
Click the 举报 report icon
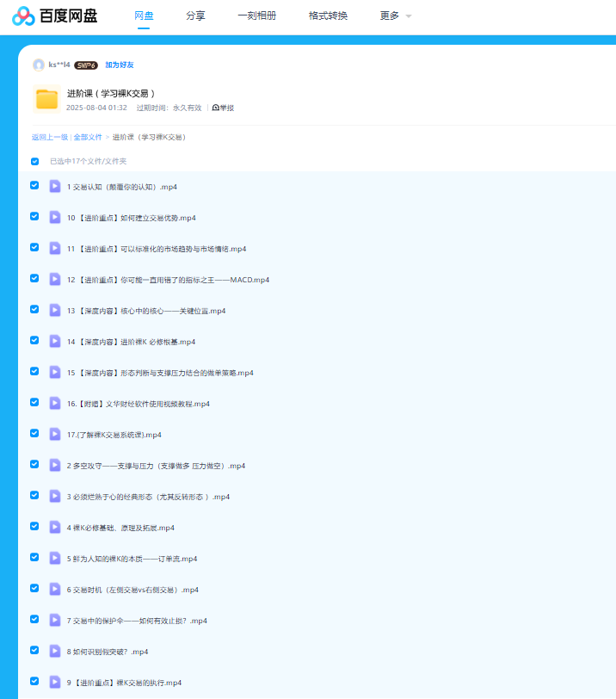[x=216, y=108]
